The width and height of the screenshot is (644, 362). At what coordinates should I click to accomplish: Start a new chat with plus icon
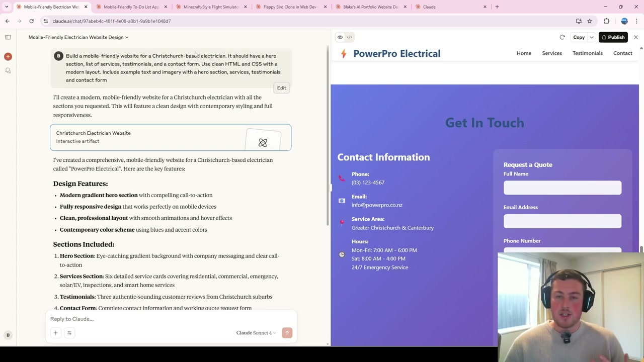(x=8, y=56)
